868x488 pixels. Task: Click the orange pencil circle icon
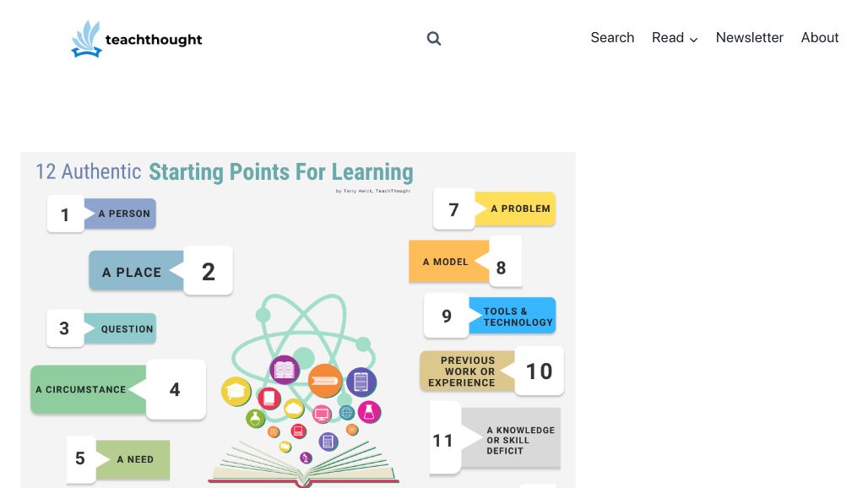pos(325,381)
